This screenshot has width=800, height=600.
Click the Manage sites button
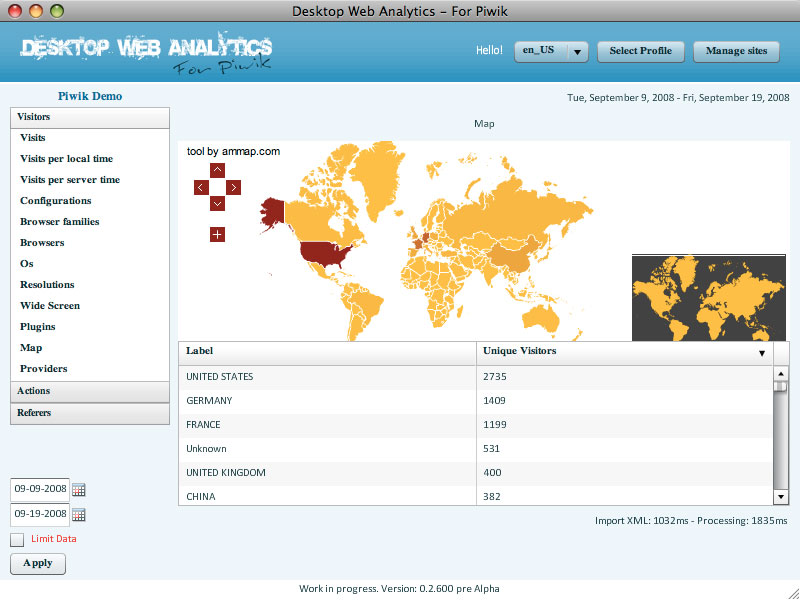point(736,51)
